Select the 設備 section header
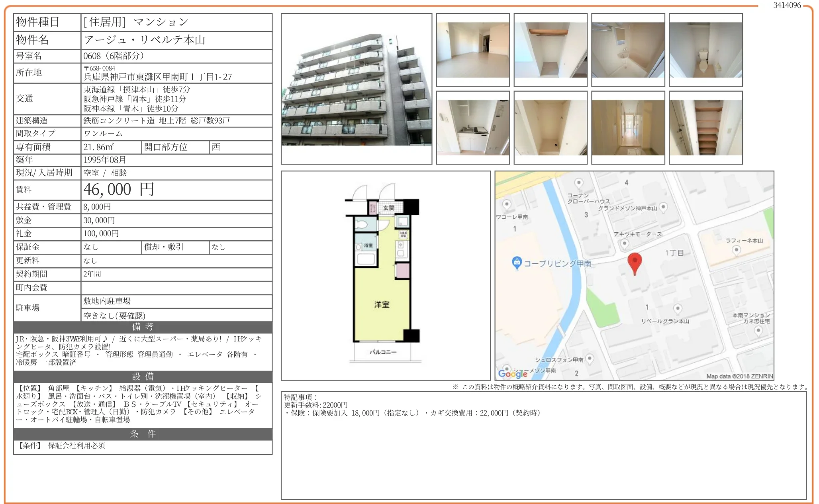 click(142, 377)
